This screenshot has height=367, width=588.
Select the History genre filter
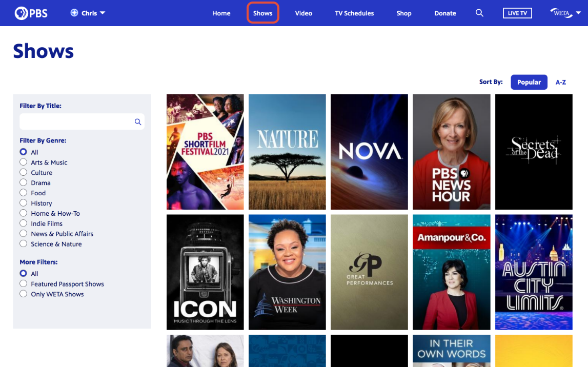pyautogui.click(x=23, y=203)
